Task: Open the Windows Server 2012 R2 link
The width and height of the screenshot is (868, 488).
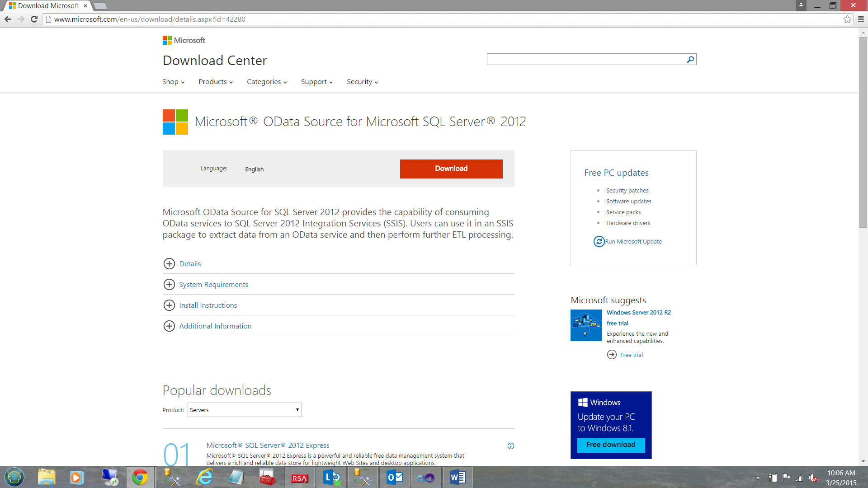Action: [638, 313]
